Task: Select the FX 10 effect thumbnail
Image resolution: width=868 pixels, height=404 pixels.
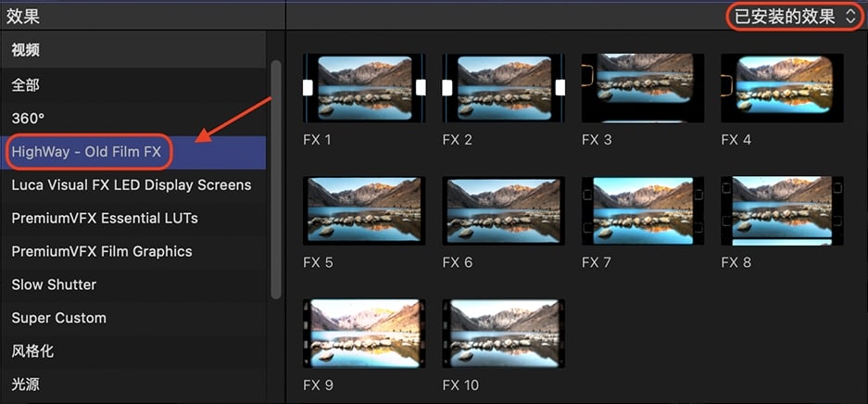Action: (x=503, y=334)
